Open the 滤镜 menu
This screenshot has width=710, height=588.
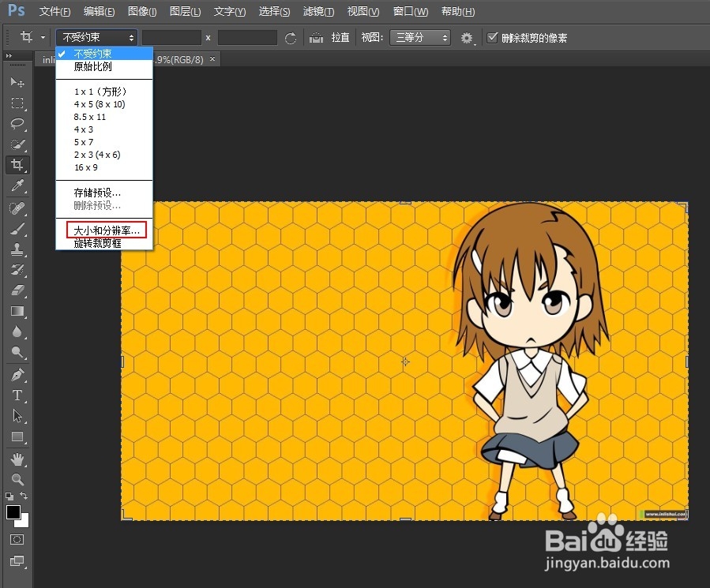pos(318,11)
